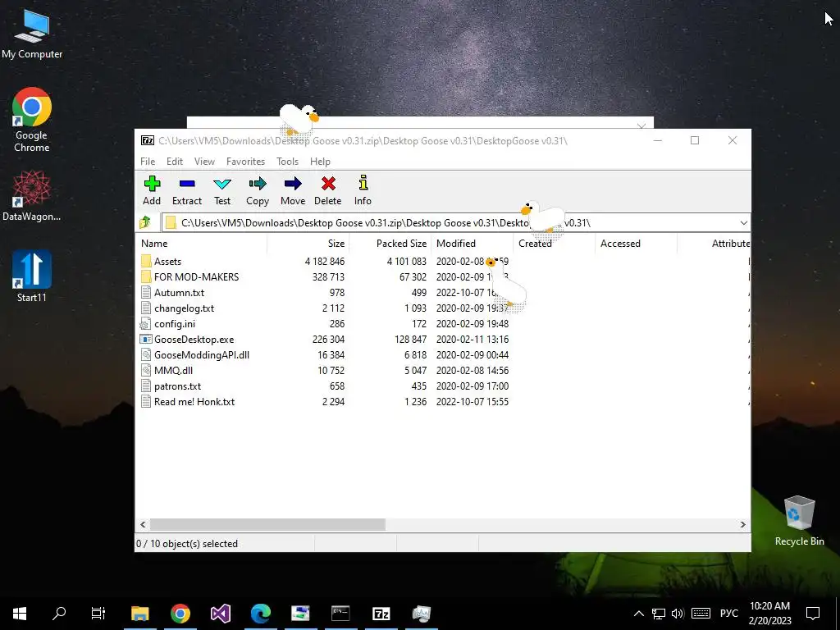Show hidden system tray icons
840x630 pixels.
tap(638, 614)
